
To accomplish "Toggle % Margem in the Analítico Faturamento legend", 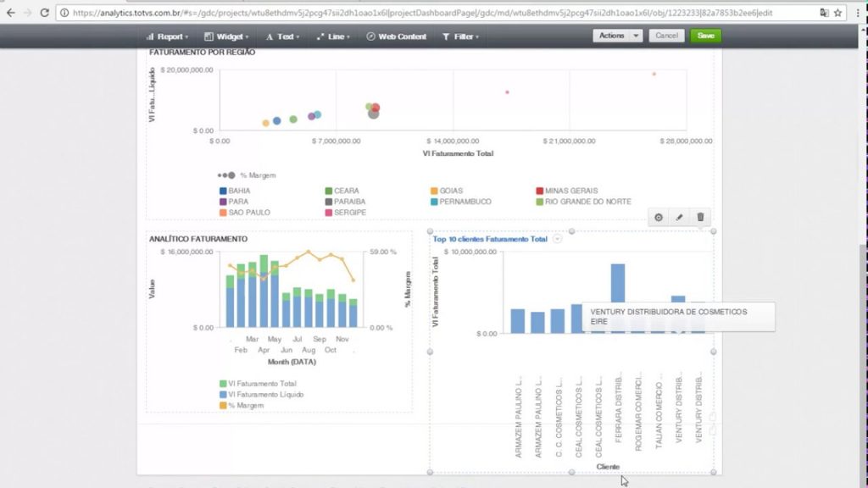I will click(x=246, y=406).
